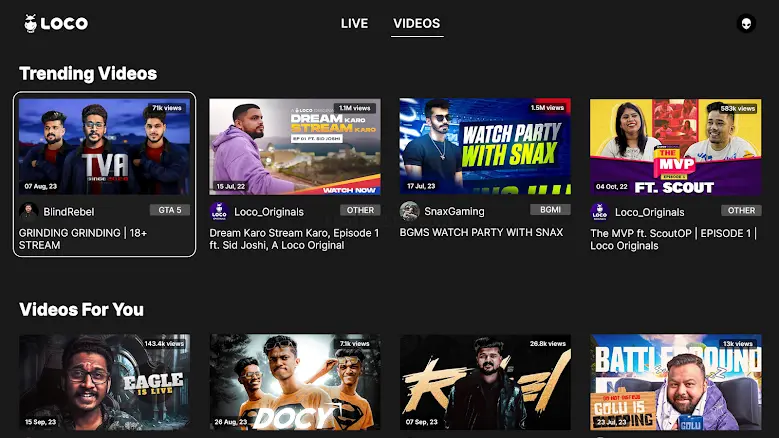Image resolution: width=779 pixels, height=438 pixels.
Task: Open Loco_Originals name under Dream Karo video
Action: (x=269, y=212)
